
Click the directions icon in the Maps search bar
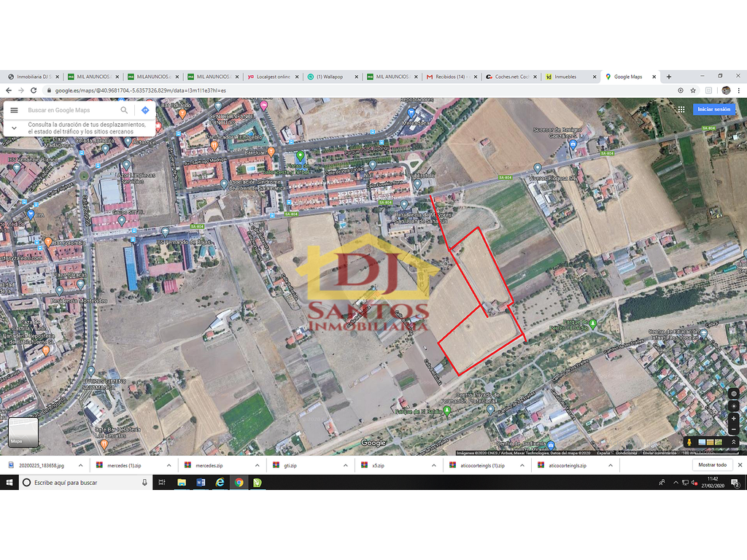[145, 109]
